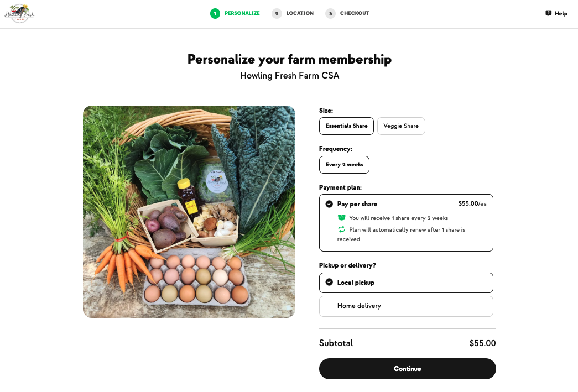Click the farm produce basket photo

(x=189, y=212)
